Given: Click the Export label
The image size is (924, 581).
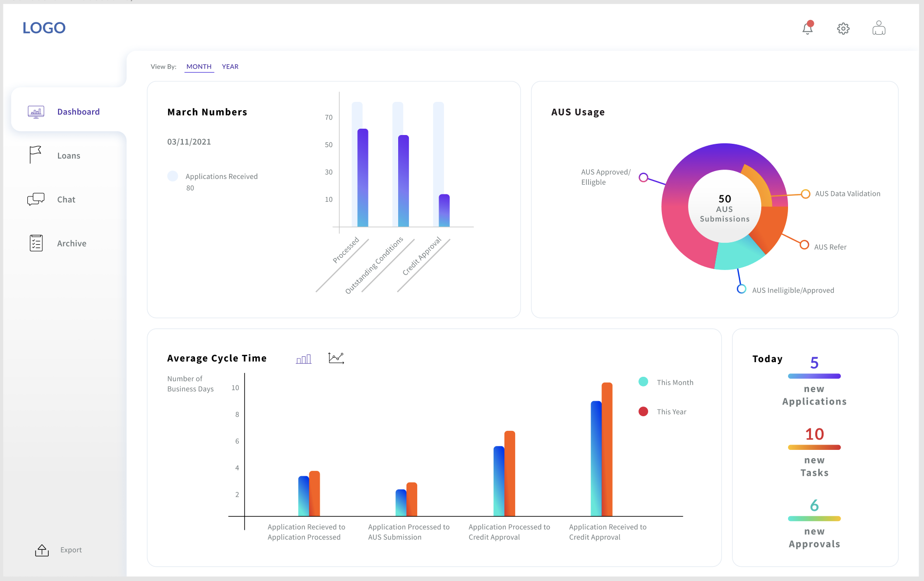Looking at the screenshot, I should (x=71, y=550).
